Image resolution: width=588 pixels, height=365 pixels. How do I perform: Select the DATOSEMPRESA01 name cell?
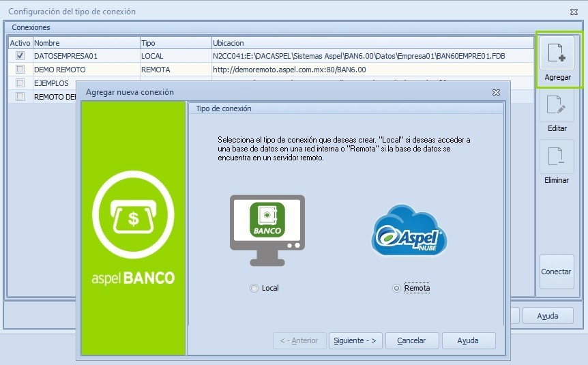coord(86,56)
